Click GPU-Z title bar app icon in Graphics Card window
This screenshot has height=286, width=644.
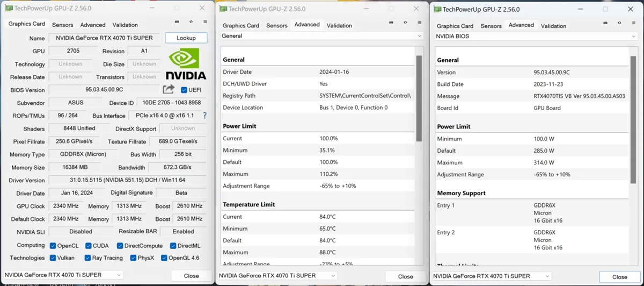tap(8, 8)
